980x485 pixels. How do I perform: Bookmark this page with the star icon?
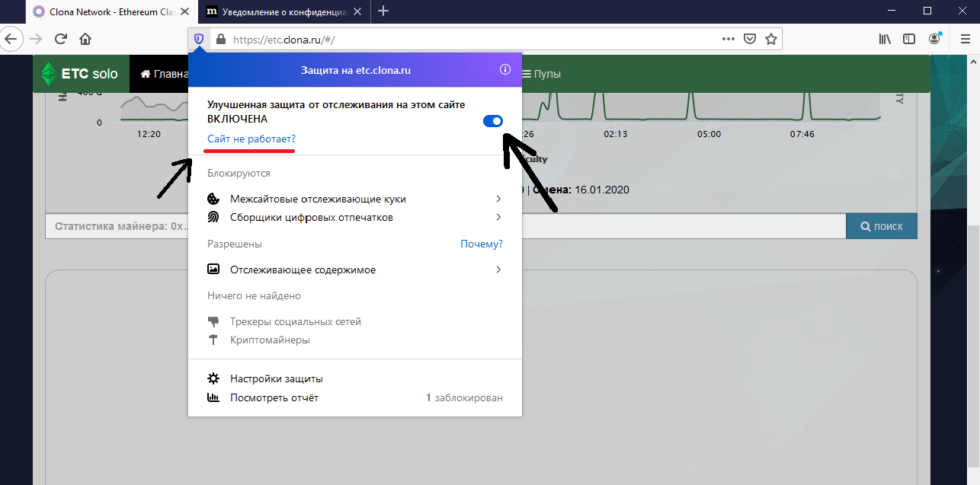pos(770,39)
